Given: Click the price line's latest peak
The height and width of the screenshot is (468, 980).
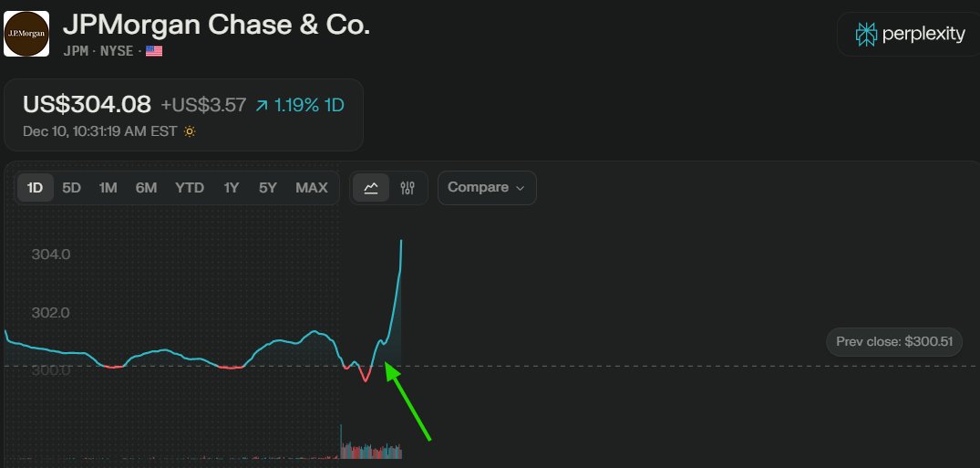Looking at the screenshot, I should [400, 242].
